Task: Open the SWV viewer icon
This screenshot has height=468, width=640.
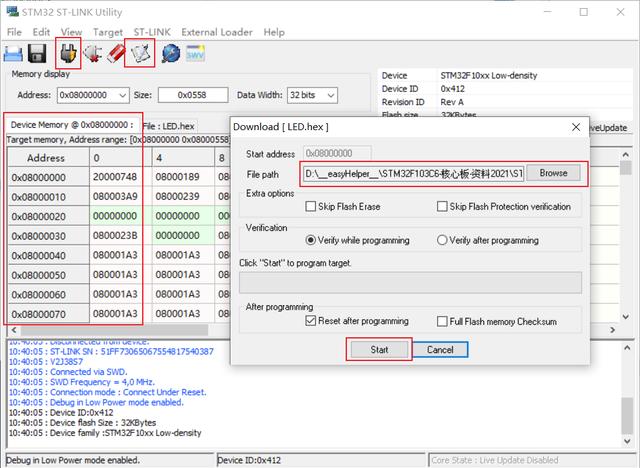Action: tap(195, 53)
